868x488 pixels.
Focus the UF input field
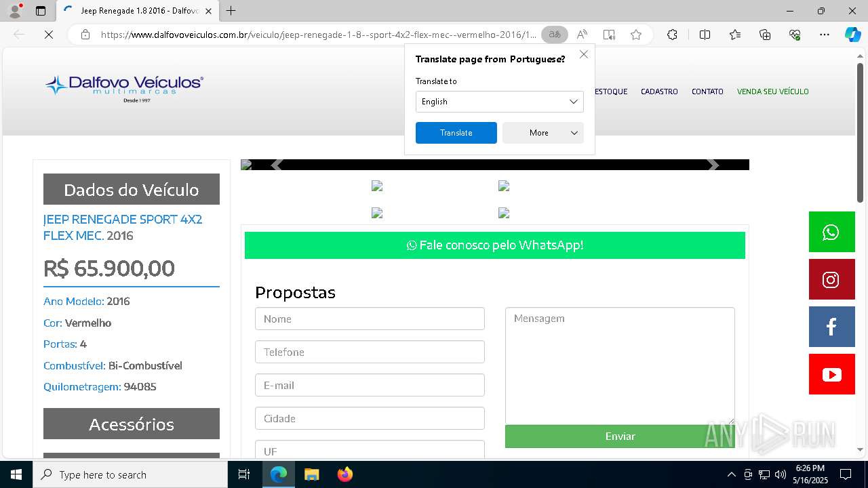(370, 450)
